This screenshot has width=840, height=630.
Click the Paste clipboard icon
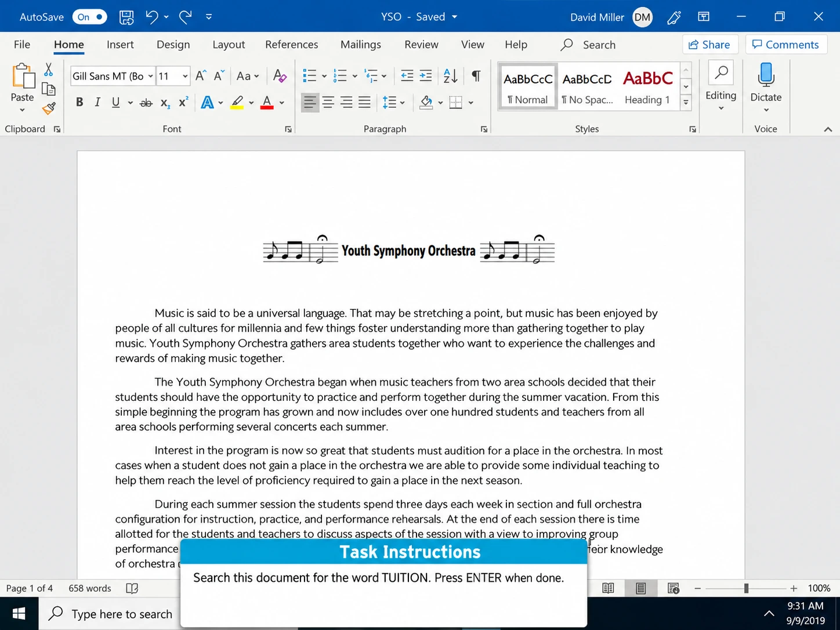23,76
